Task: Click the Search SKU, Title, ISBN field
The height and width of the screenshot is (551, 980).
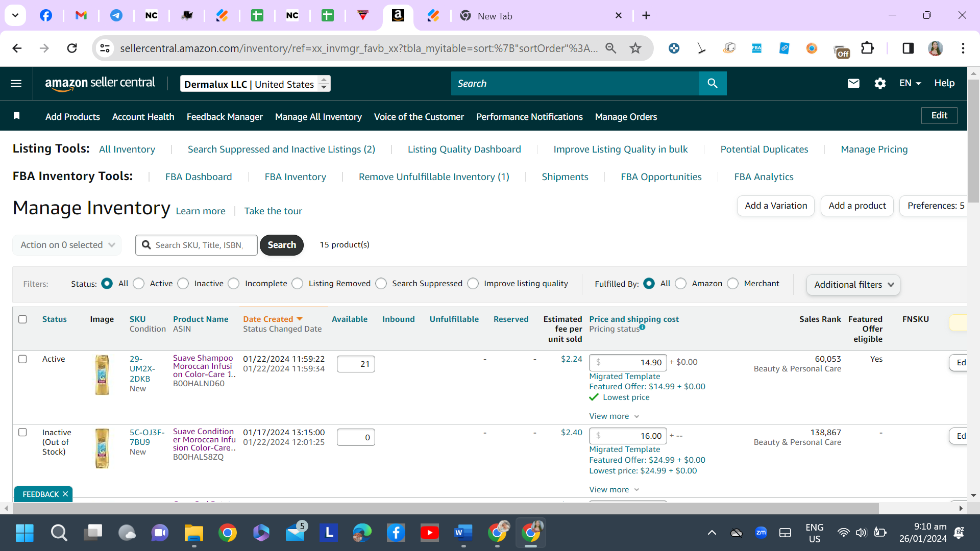Action: click(x=197, y=245)
